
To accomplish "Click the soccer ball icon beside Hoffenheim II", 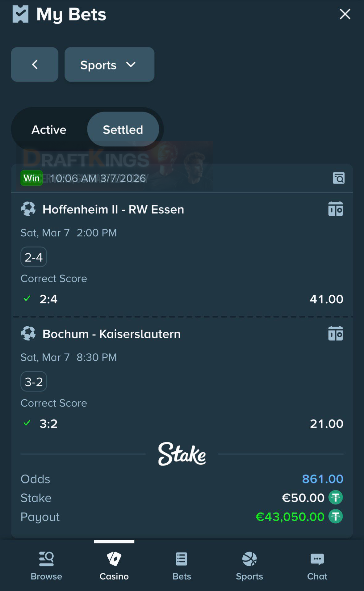I will pos(29,209).
